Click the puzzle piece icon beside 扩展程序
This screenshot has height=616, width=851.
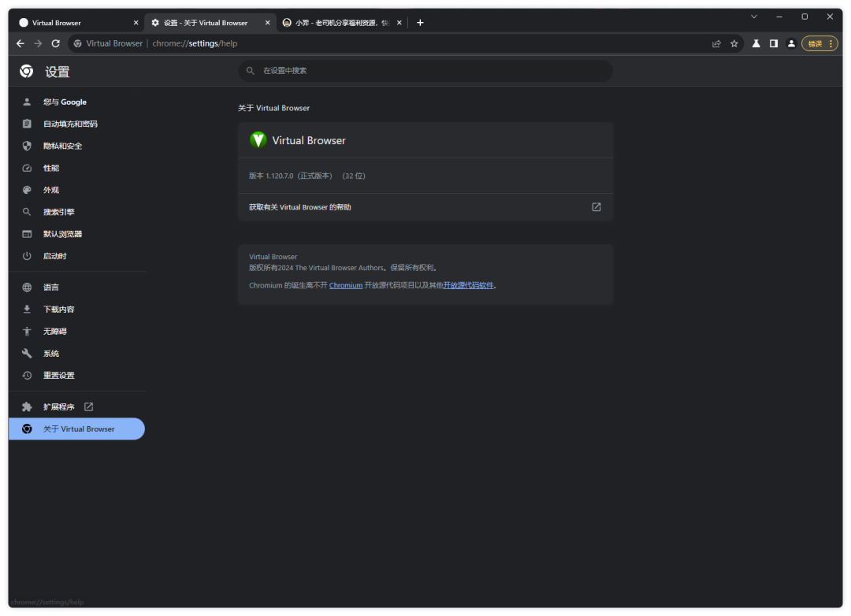click(x=27, y=407)
